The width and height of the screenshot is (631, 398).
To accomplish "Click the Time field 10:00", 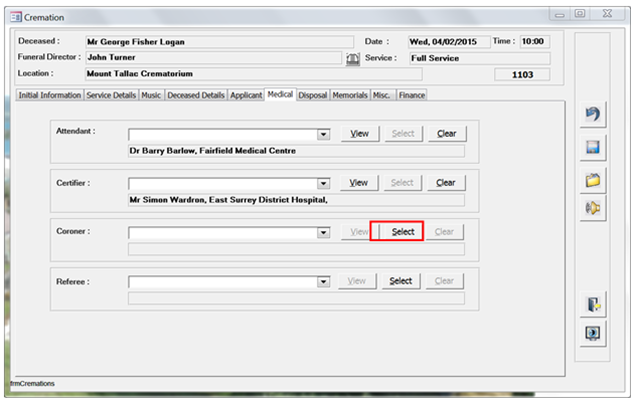I will [x=535, y=41].
